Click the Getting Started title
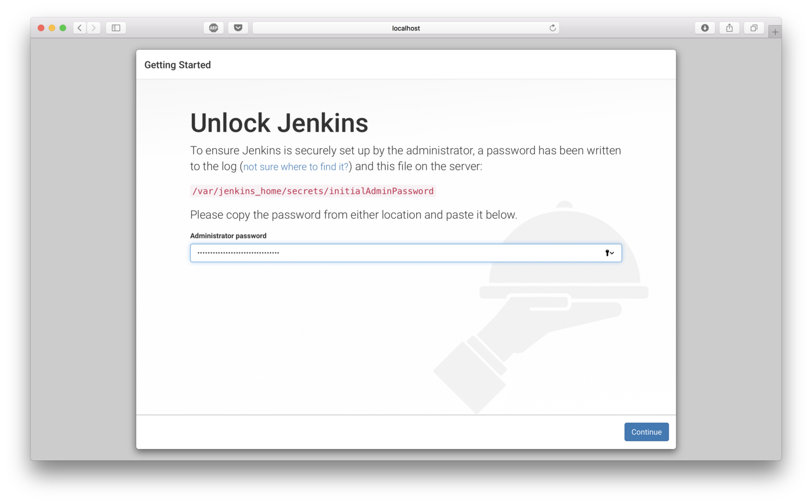This screenshot has width=812, height=504. coord(178,65)
